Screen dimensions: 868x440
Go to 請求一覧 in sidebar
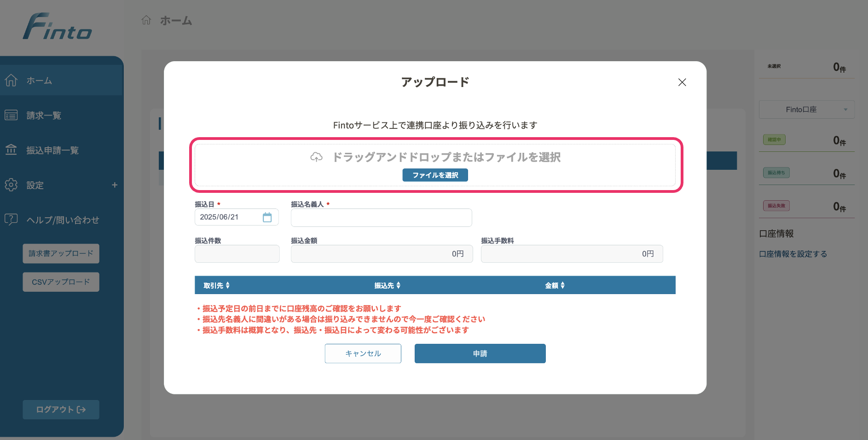pos(44,116)
